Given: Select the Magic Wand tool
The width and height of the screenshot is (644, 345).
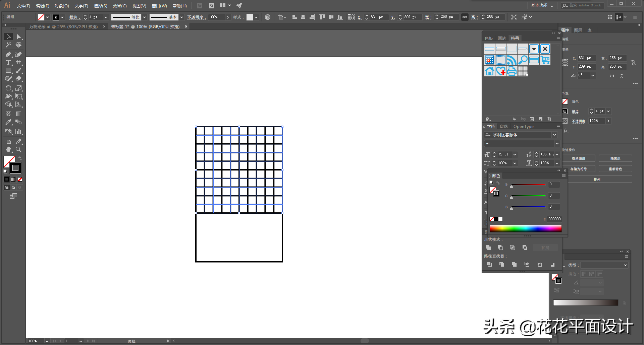Looking at the screenshot, I should (8, 45).
